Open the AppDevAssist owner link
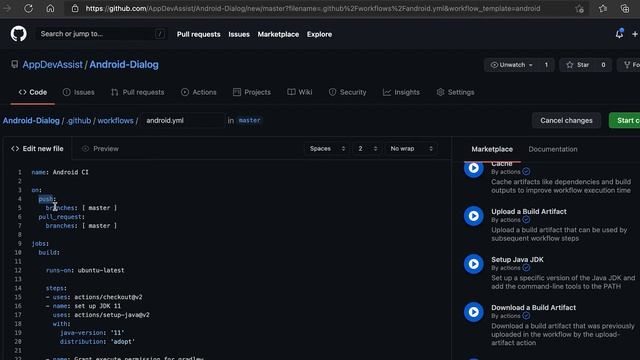 pyautogui.click(x=52, y=64)
